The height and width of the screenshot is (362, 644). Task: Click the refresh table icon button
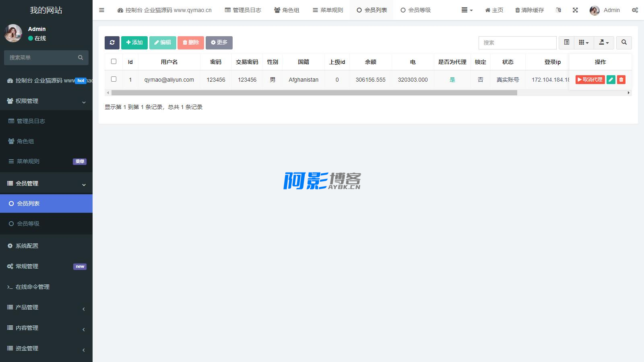click(x=112, y=43)
